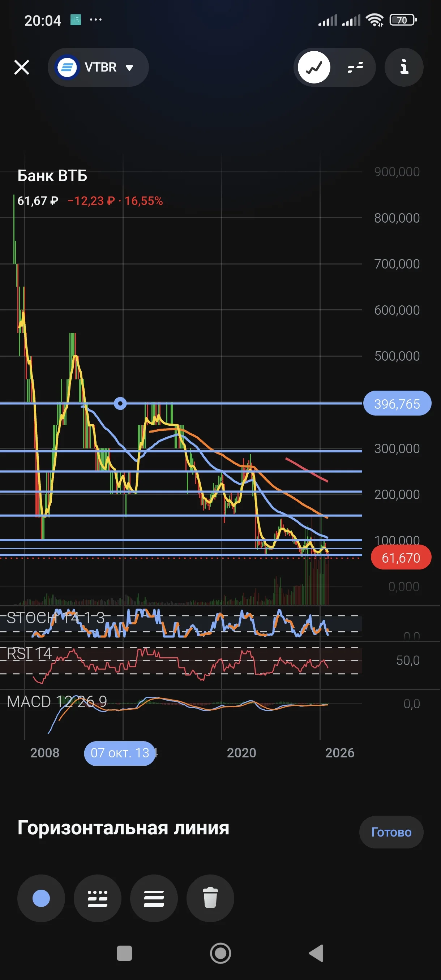
Task: Tap the status bar battery indicator
Action: tap(403, 20)
